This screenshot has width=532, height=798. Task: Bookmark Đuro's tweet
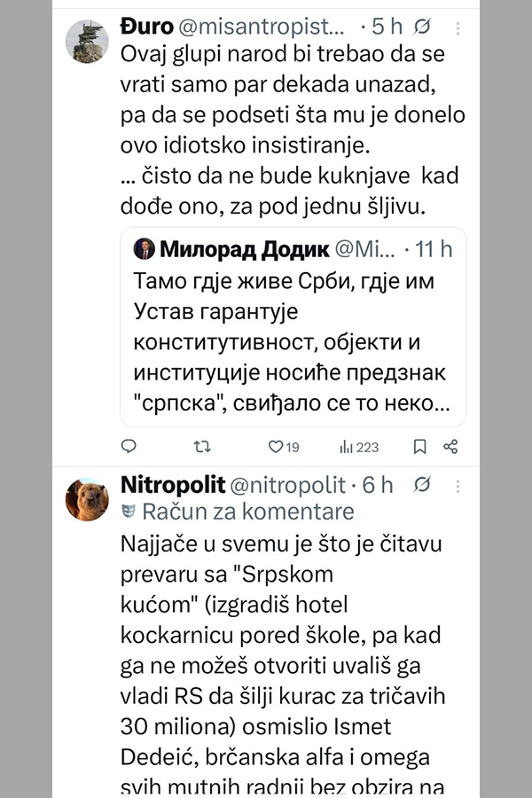pyautogui.click(x=420, y=446)
